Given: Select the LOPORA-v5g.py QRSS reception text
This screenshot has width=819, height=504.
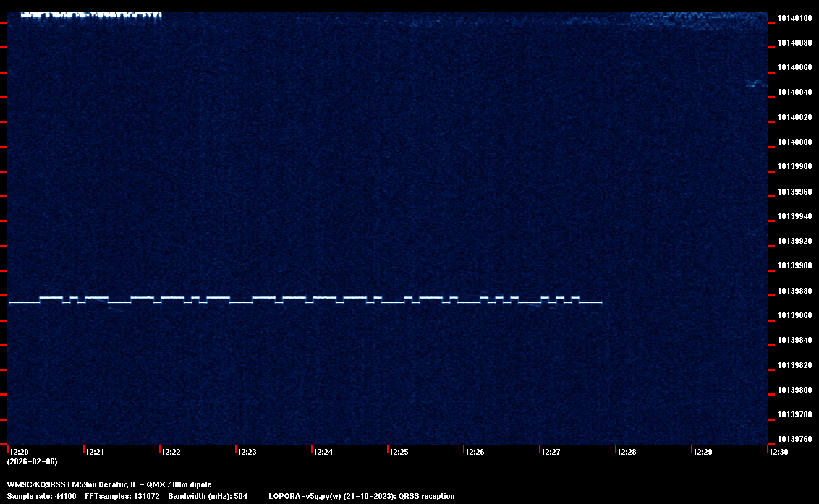Looking at the screenshot, I should [361, 496].
